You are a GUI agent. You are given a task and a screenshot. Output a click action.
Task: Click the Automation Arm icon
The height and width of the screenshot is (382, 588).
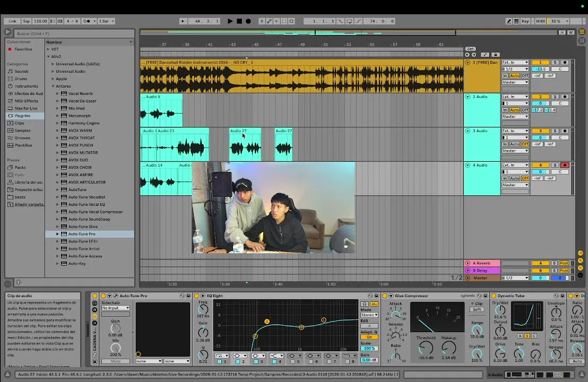(269, 21)
